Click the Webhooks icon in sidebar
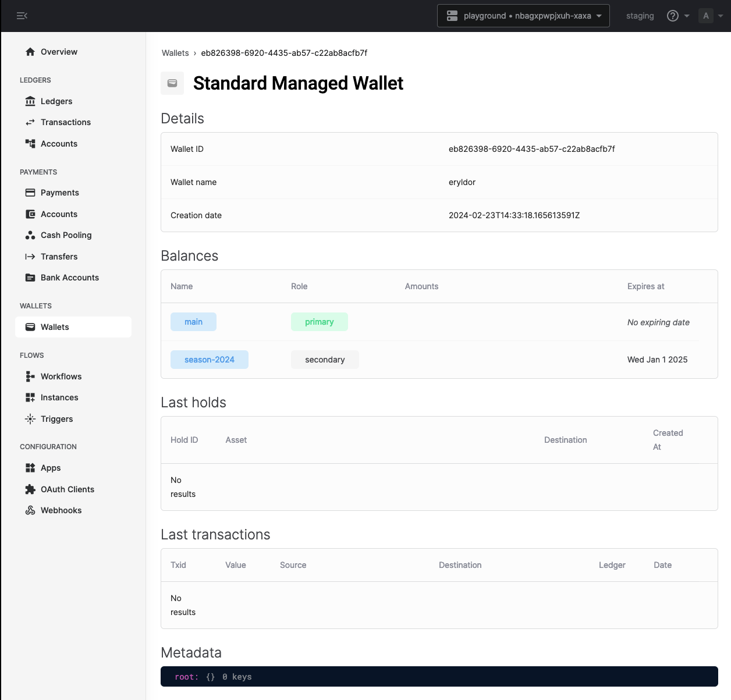731x700 pixels. (x=30, y=510)
